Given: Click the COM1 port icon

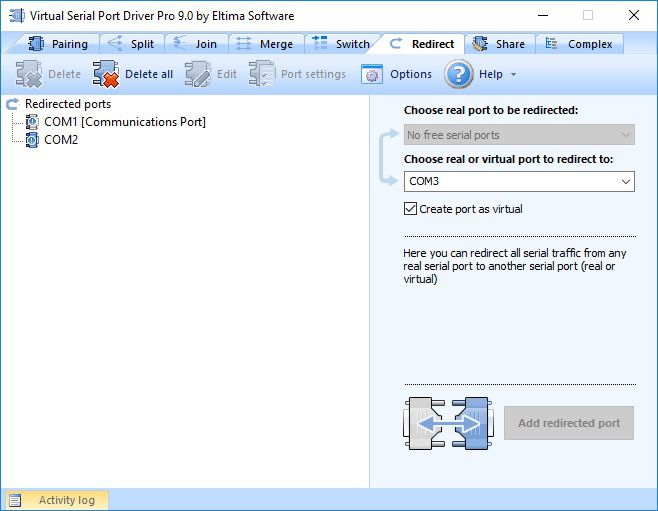Looking at the screenshot, I should coord(32,122).
